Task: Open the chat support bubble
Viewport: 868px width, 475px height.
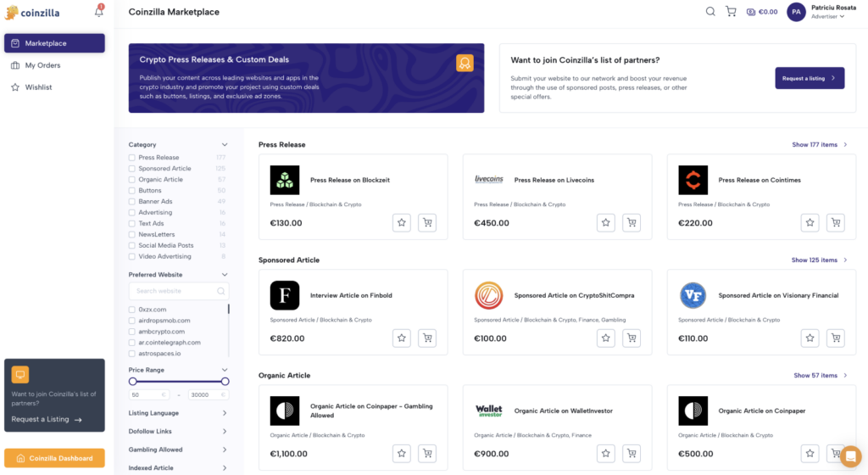Action: (x=851, y=456)
